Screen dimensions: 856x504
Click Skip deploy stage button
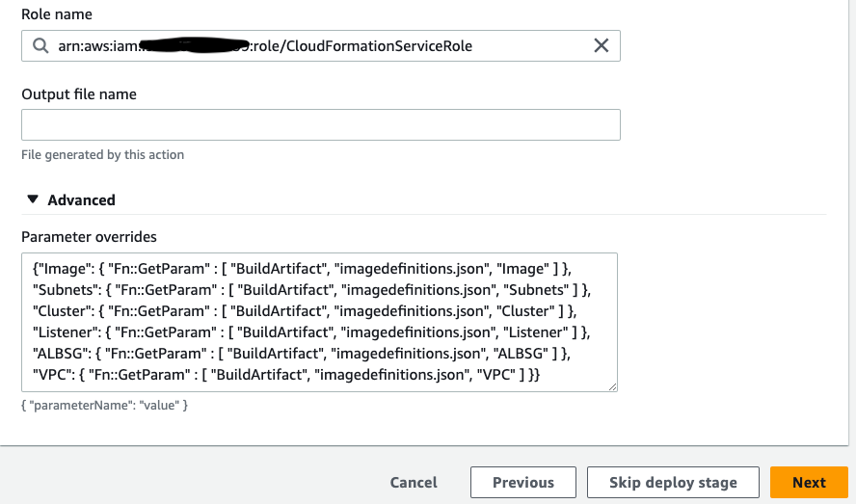pos(673,482)
